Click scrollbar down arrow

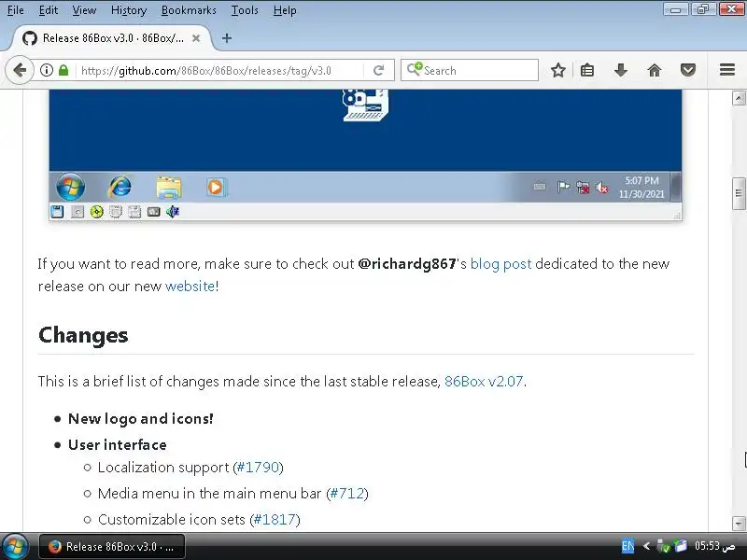(x=739, y=524)
